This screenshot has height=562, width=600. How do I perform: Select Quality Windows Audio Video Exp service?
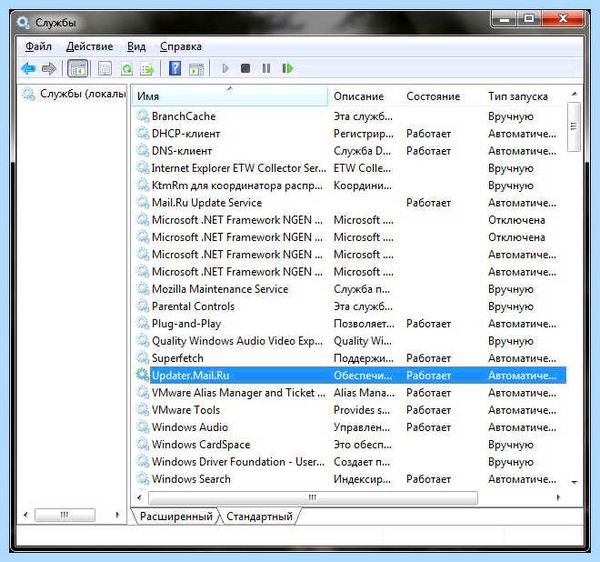point(351,340)
